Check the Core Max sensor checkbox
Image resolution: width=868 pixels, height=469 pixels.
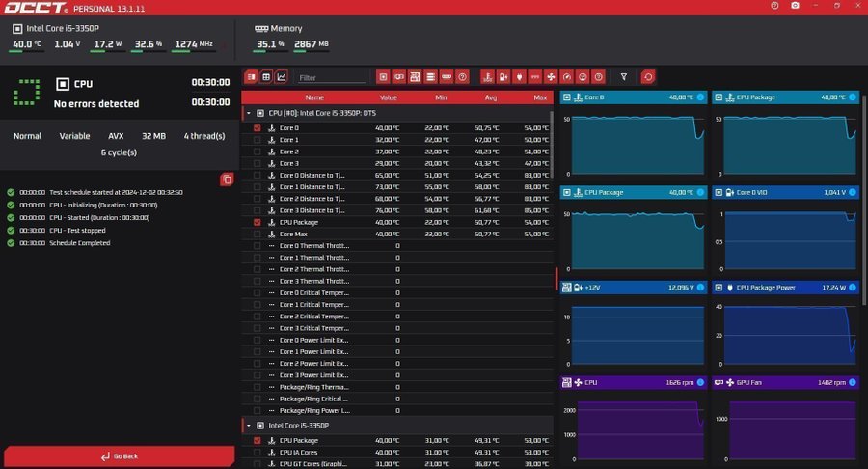(x=257, y=234)
